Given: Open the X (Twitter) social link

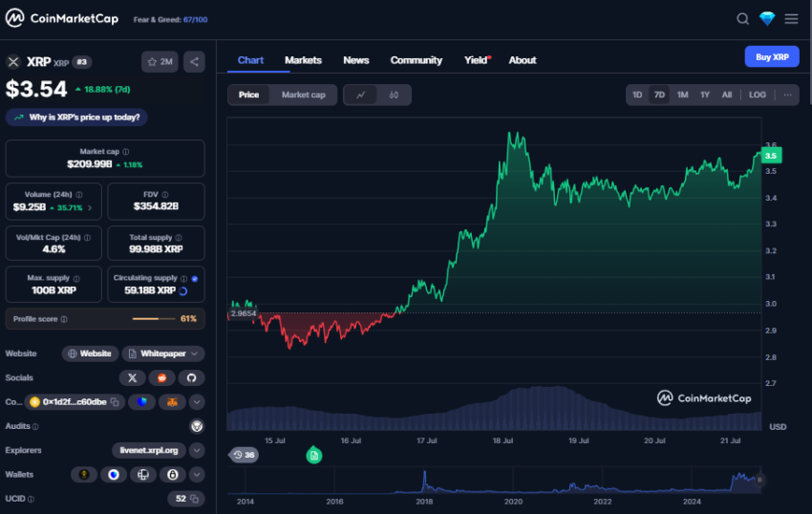Looking at the screenshot, I should tap(132, 377).
